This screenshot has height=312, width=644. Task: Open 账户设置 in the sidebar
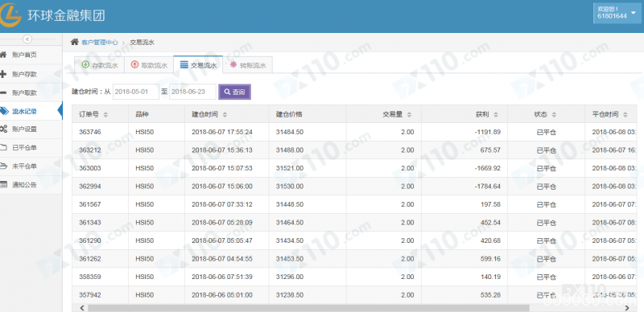(x=31, y=129)
